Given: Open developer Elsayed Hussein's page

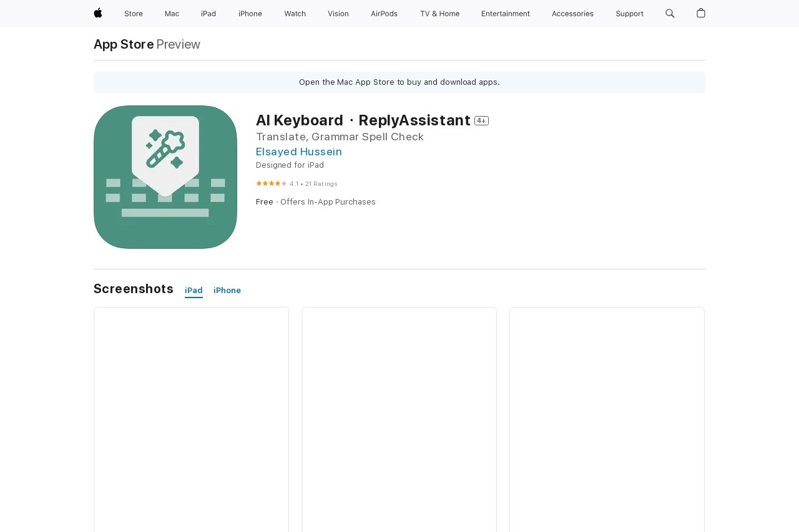Looking at the screenshot, I should pos(299,152).
